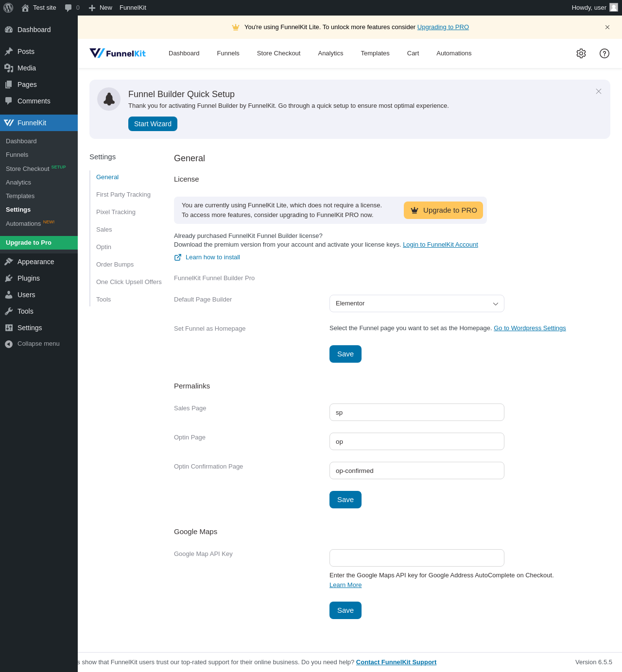The width and height of the screenshot is (622, 672).
Task: Click the Dashboard gauge icon in sidebar
Action: tap(9, 30)
